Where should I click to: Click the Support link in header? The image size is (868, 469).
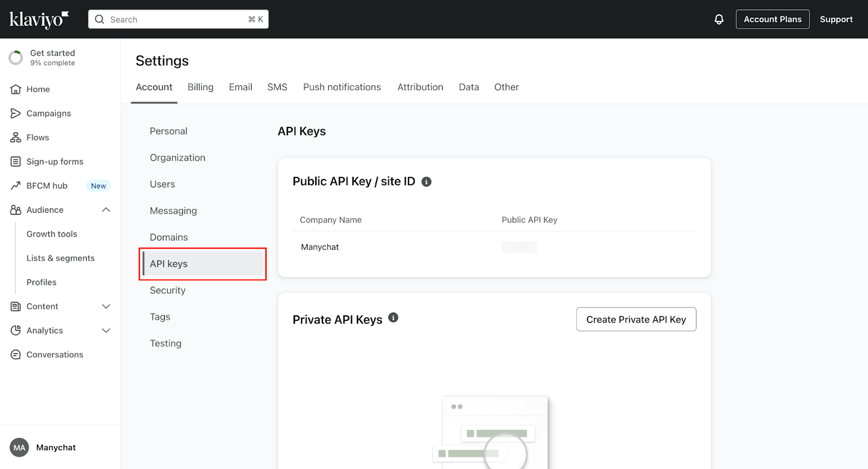pos(836,20)
